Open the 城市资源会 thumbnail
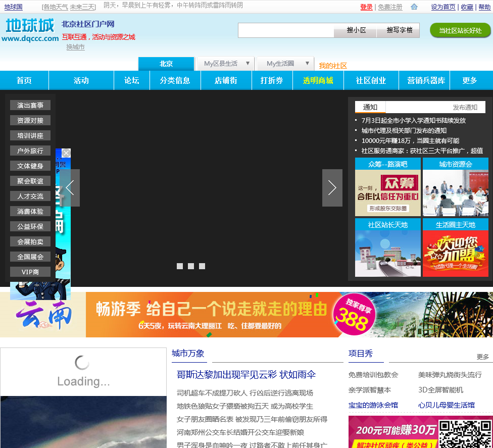The image size is (493, 448). coord(455,187)
